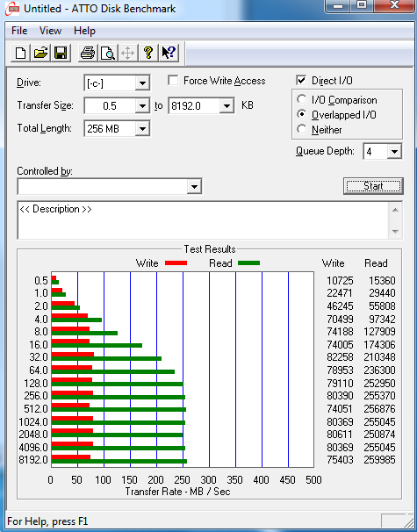Click read value 174306 in results

point(379,345)
